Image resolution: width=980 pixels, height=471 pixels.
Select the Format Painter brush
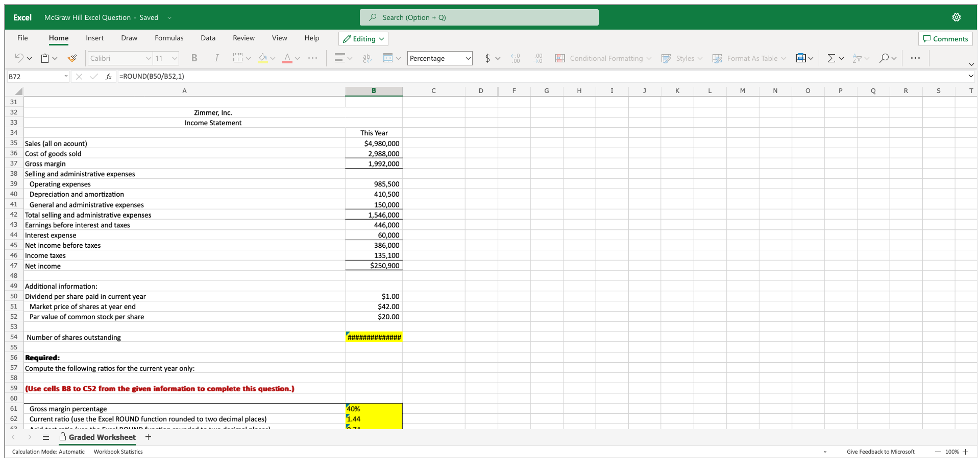pyautogui.click(x=72, y=58)
